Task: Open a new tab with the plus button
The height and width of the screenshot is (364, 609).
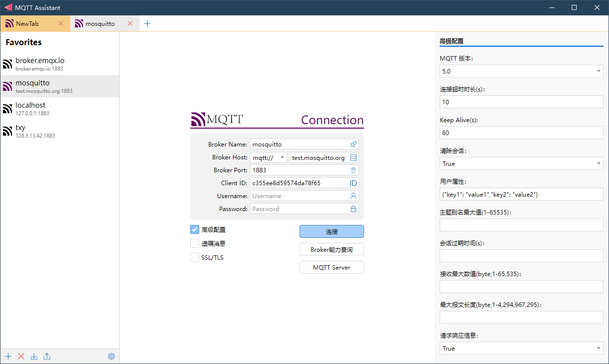Action: click(x=147, y=23)
